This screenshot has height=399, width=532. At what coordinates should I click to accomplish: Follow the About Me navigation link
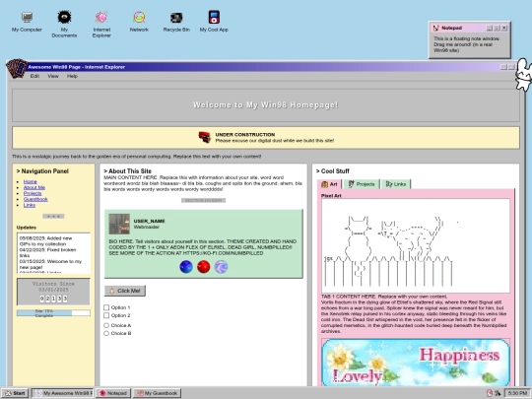(x=33, y=187)
